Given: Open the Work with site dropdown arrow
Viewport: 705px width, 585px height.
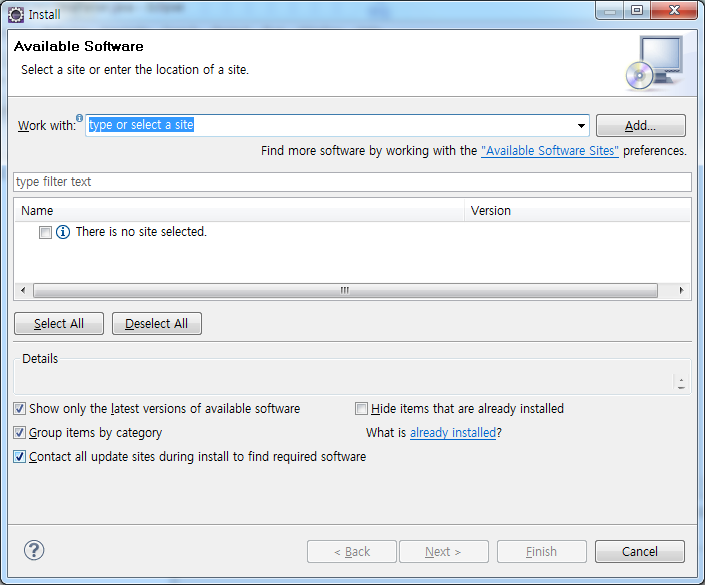Looking at the screenshot, I should tap(581, 126).
